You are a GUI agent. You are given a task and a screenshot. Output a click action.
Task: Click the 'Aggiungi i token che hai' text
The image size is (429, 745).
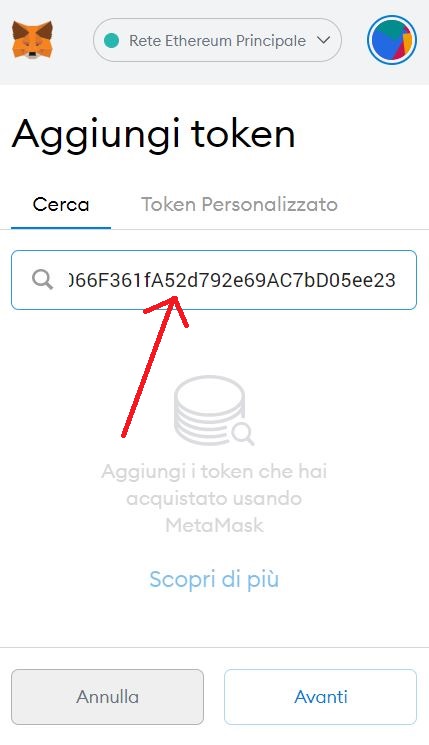214,472
